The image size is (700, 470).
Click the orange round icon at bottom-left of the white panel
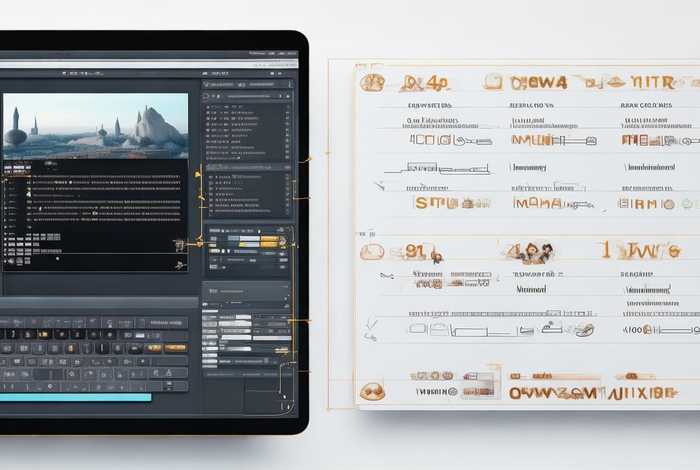tap(372, 391)
